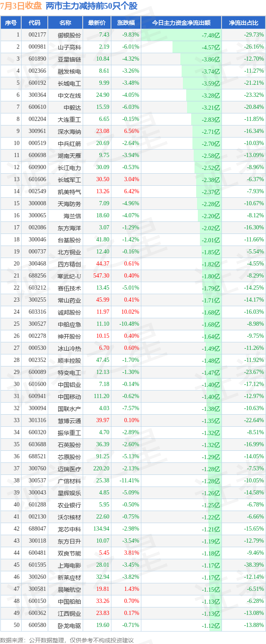Click stock name 新莱应材
The image size is (266, 644).
pyautogui.click(x=69, y=577)
